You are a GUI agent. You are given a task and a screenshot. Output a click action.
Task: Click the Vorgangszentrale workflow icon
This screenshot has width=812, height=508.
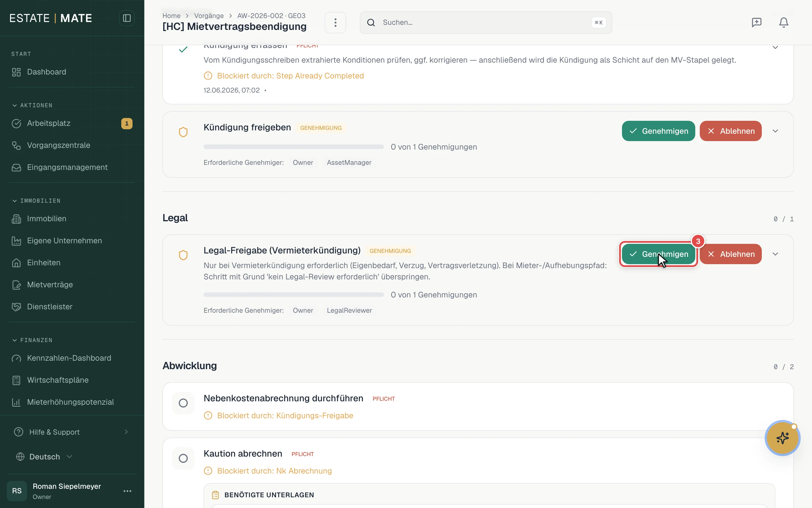click(16, 145)
